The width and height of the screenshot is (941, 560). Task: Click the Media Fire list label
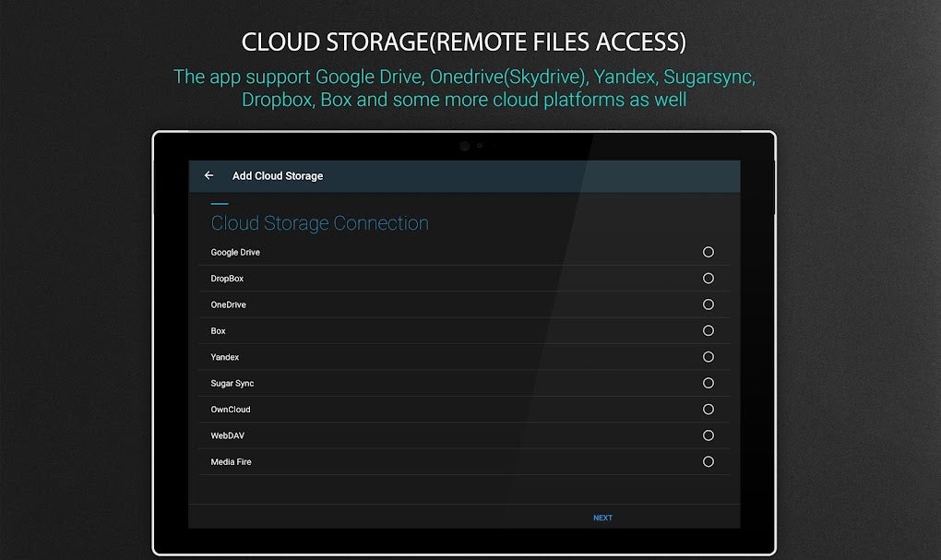231,461
